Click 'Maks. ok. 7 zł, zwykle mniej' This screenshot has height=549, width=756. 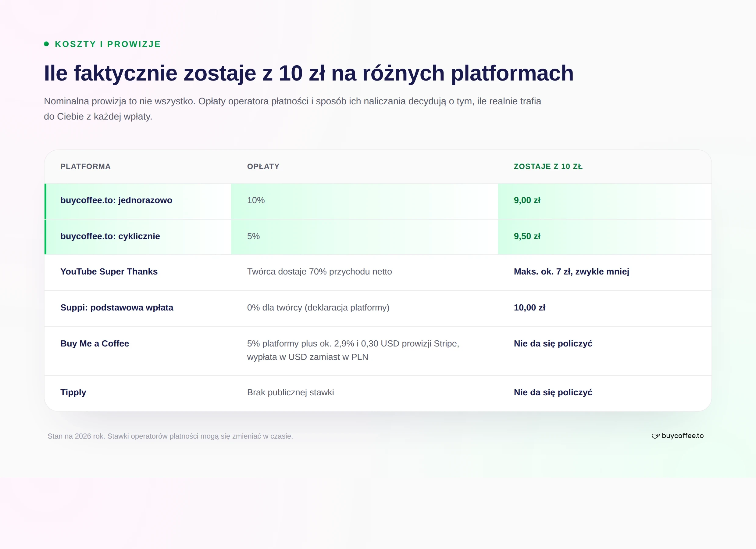[x=571, y=271]
